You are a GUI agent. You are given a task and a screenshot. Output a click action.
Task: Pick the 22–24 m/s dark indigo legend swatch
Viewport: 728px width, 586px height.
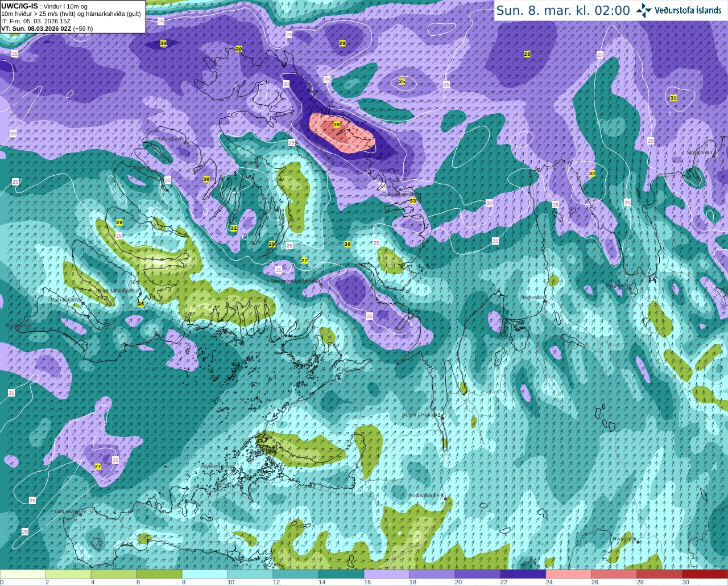(x=523, y=574)
